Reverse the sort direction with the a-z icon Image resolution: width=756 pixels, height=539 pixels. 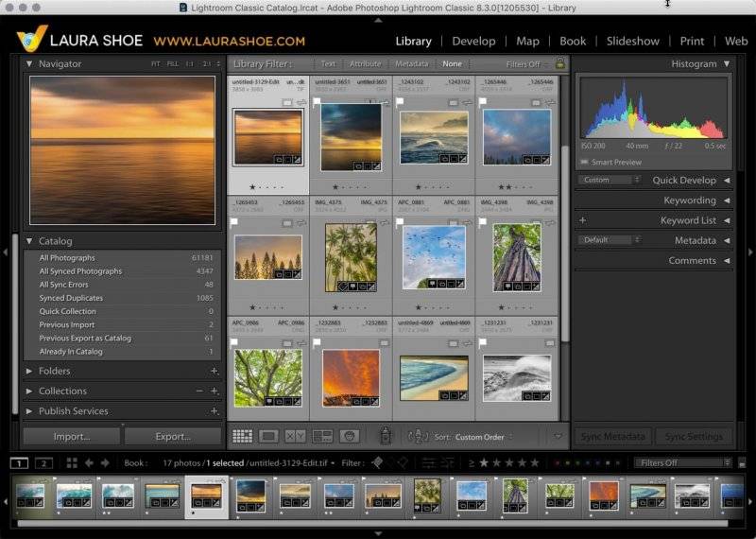tap(418, 437)
